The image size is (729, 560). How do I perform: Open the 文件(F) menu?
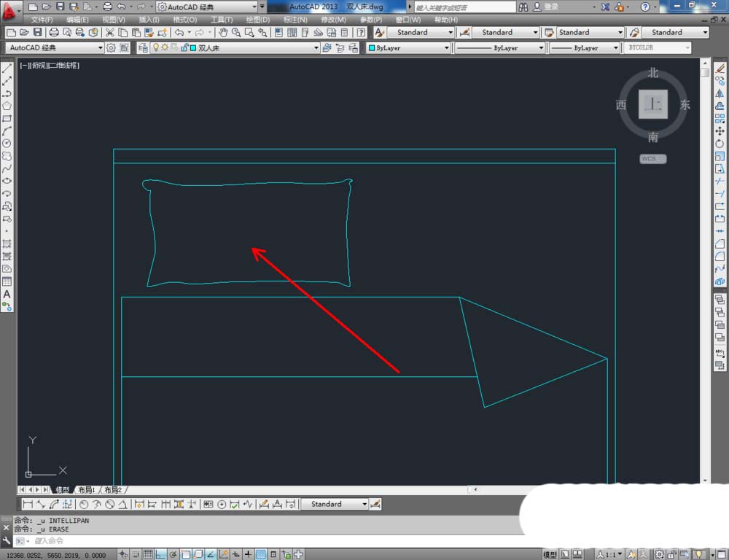(x=42, y=20)
